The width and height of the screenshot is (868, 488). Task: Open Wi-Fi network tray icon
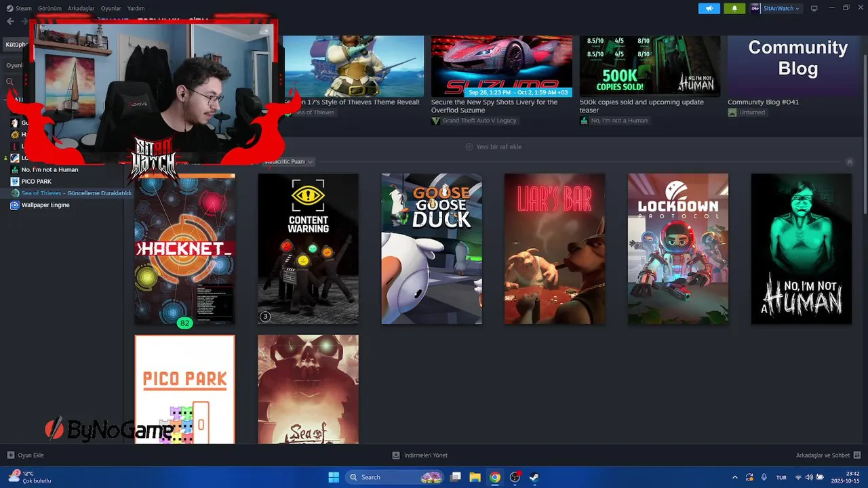pos(798,477)
